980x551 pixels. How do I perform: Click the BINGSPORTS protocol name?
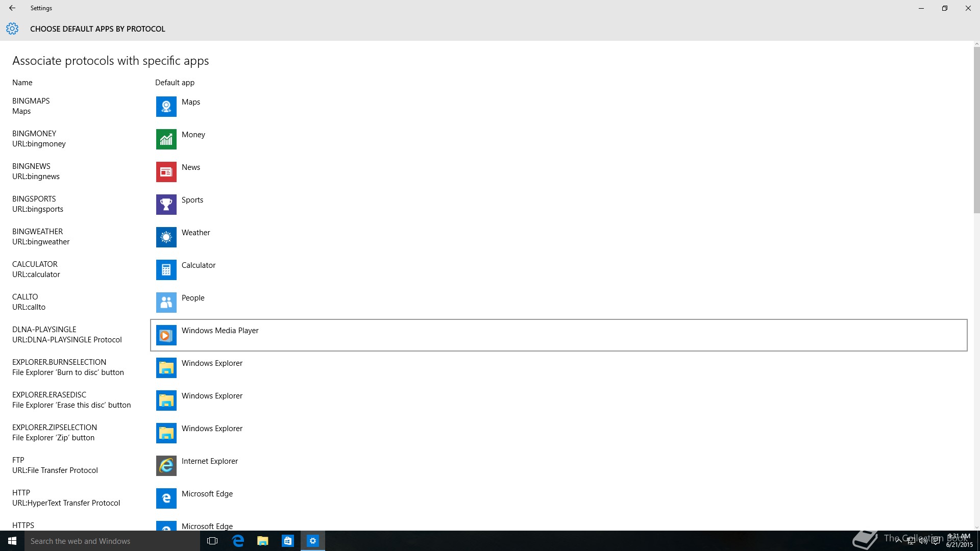[x=34, y=199]
